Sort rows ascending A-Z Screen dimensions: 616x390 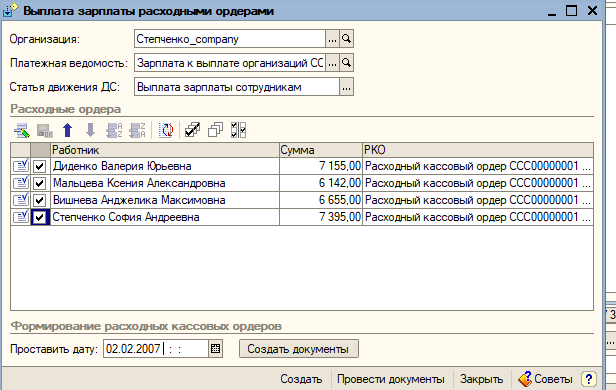[114, 130]
